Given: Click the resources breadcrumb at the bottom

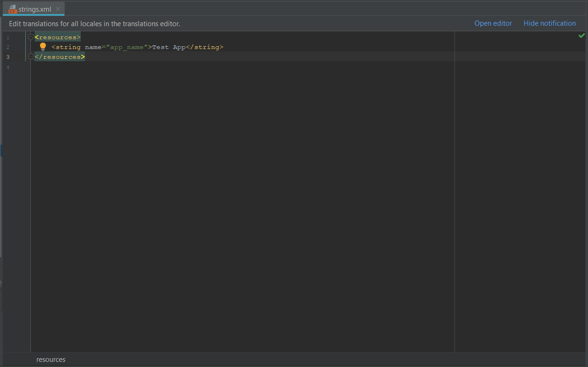Looking at the screenshot, I should tap(51, 360).
